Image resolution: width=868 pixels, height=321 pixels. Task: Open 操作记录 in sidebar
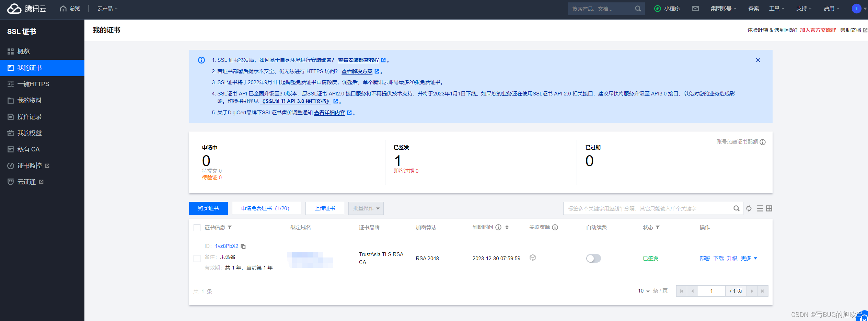pyautogui.click(x=42, y=117)
